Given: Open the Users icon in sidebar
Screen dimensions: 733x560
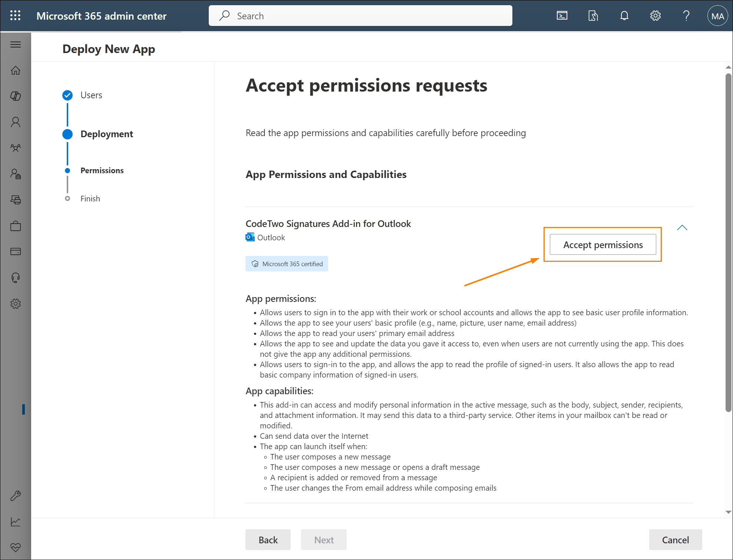Looking at the screenshot, I should click(x=15, y=122).
